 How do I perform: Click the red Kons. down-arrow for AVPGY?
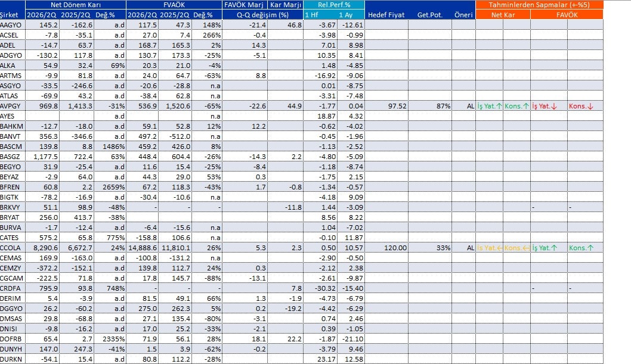tap(581, 106)
